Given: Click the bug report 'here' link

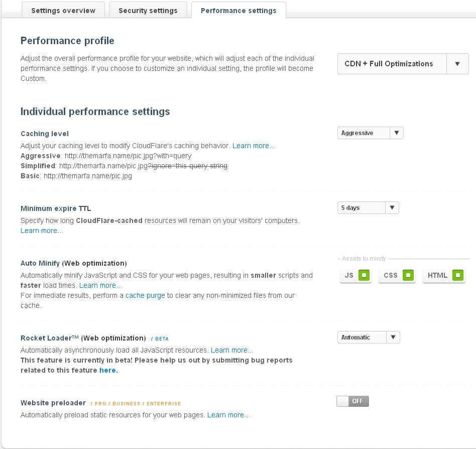Looking at the screenshot, I should coord(107,370).
